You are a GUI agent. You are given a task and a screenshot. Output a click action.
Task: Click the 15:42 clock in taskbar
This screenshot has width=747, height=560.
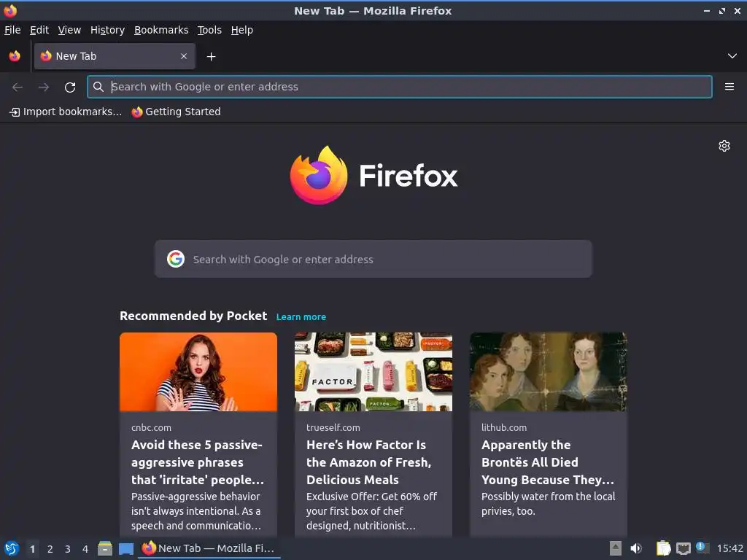click(x=729, y=548)
